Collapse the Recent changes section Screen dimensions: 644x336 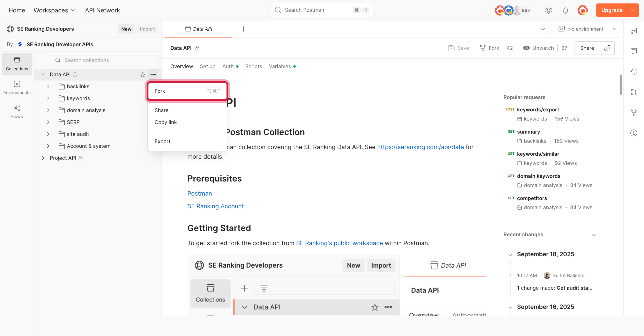coord(594,235)
